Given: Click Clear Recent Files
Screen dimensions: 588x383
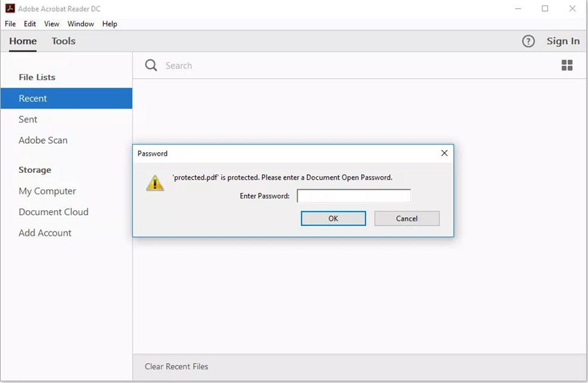Looking at the screenshot, I should (176, 366).
